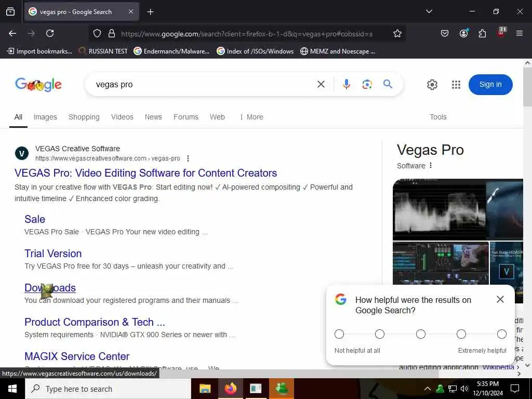Screen dimensions: 532x399
Task: Open MEMZ and Noescape bookmark
Action: click(x=338, y=51)
